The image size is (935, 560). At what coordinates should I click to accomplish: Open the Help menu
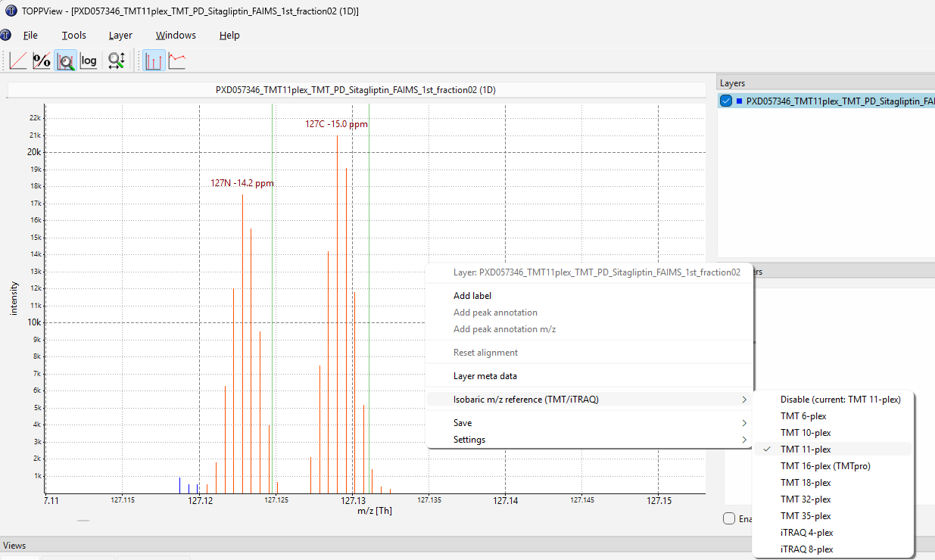229,35
